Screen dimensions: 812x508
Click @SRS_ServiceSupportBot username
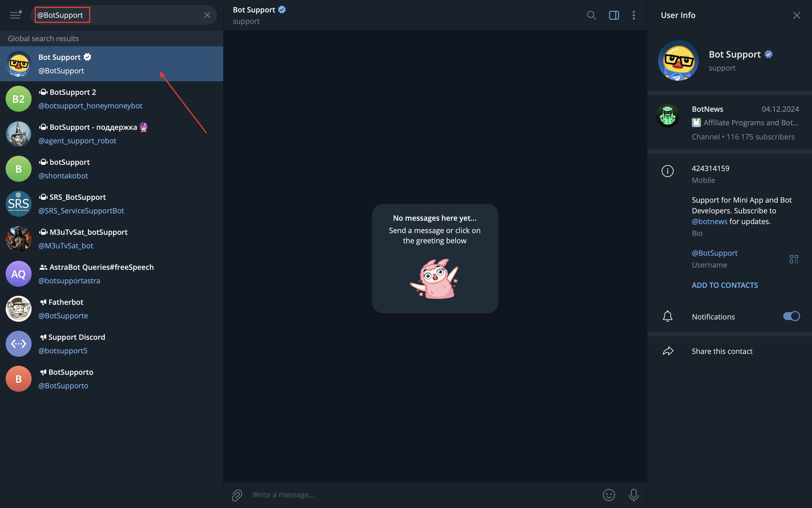click(x=81, y=211)
